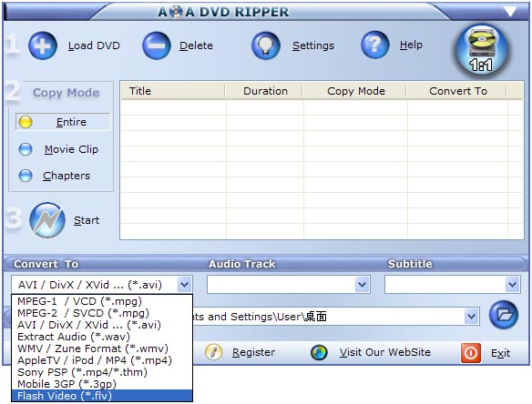532x404 pixels.
Task: Click the folder browse output icon
Action: click(504, 315)
